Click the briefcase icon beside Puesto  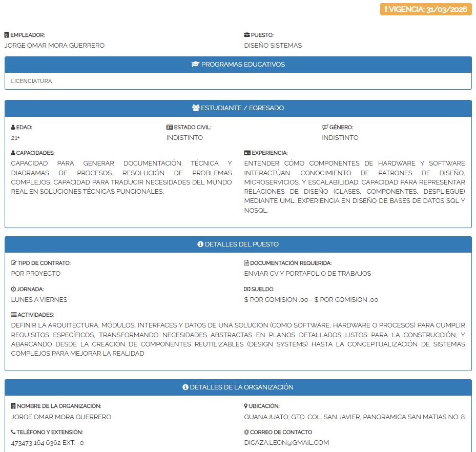247,35
